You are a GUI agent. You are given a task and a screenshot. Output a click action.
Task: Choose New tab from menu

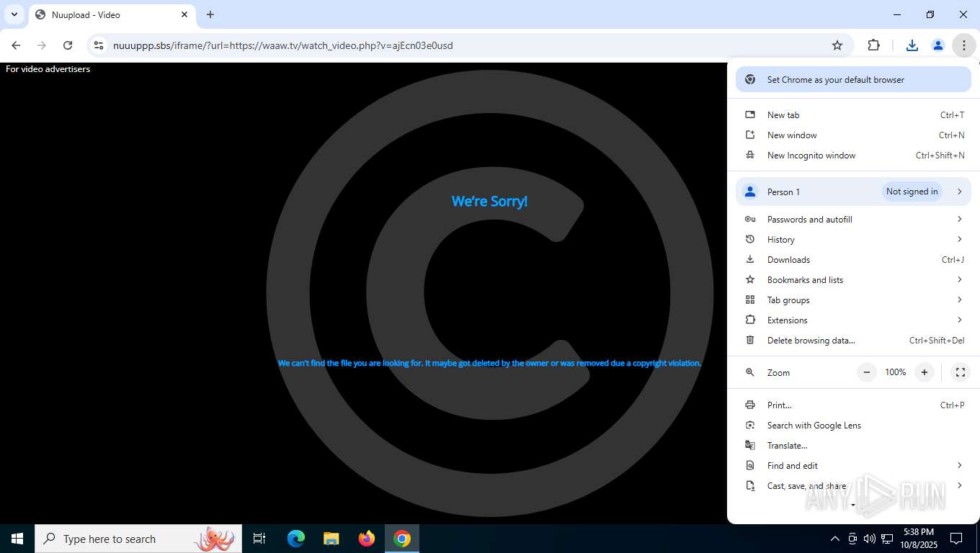point(853,115)
